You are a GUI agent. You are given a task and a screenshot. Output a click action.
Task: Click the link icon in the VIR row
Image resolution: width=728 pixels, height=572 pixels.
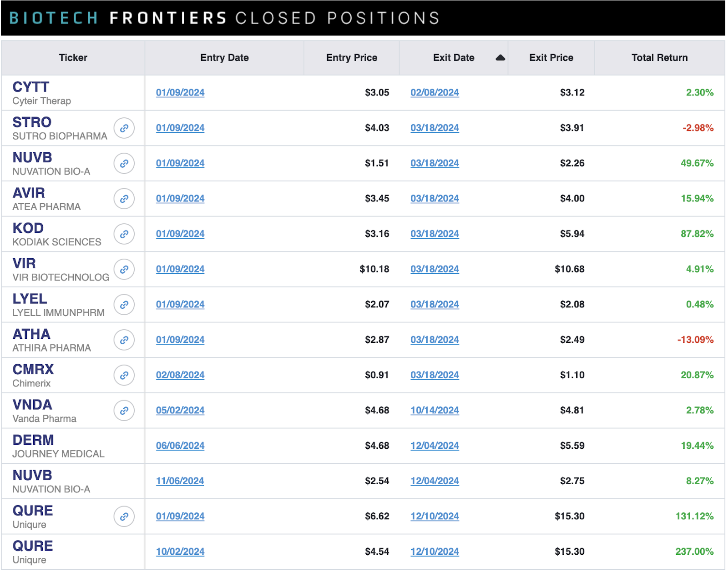[x=124, y=270]
